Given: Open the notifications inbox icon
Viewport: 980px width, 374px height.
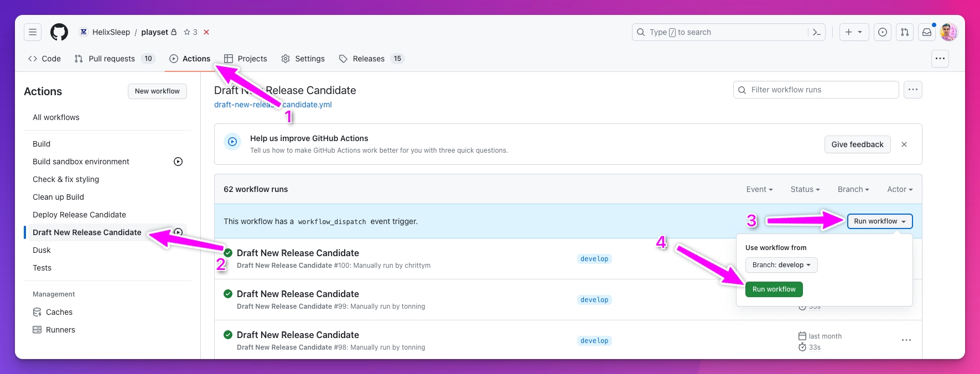Looking at the screenshot, I should tap(927, 32).
